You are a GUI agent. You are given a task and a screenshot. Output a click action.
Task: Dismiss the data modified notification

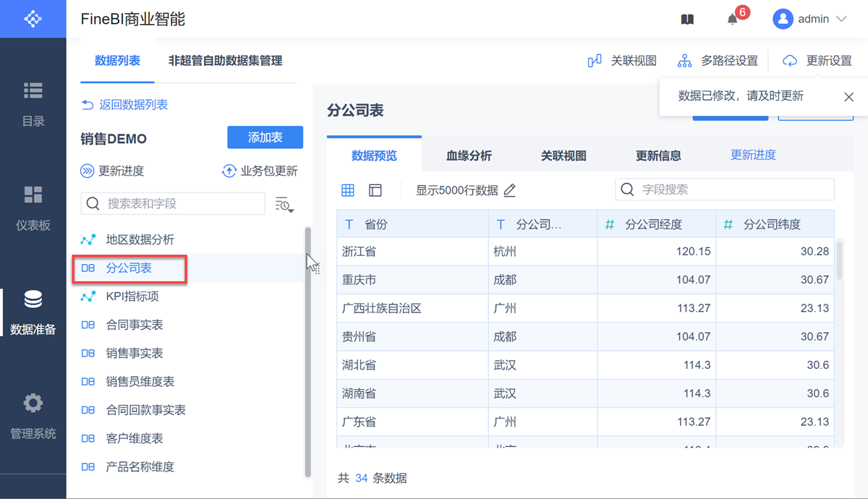(849, 97)
